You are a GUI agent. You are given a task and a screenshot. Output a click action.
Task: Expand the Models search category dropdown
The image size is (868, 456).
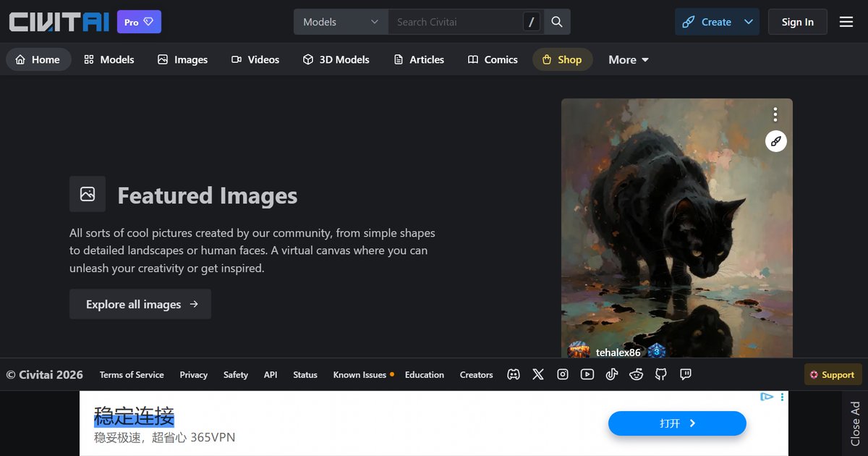(341, 22)
